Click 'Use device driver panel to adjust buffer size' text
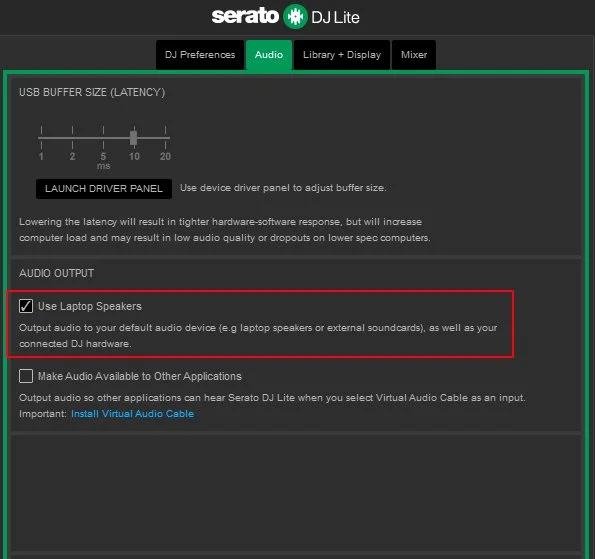Viewport: 595px width, 559px height. click(283, 188)
